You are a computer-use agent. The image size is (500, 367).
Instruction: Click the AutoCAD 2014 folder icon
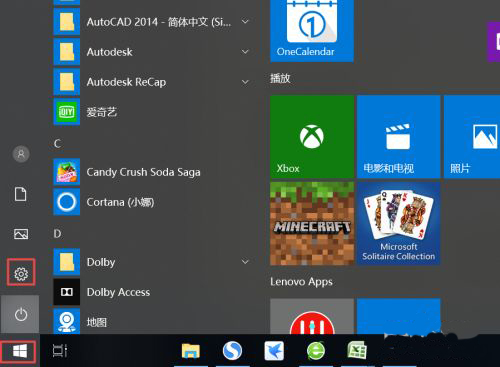[67, 22]
